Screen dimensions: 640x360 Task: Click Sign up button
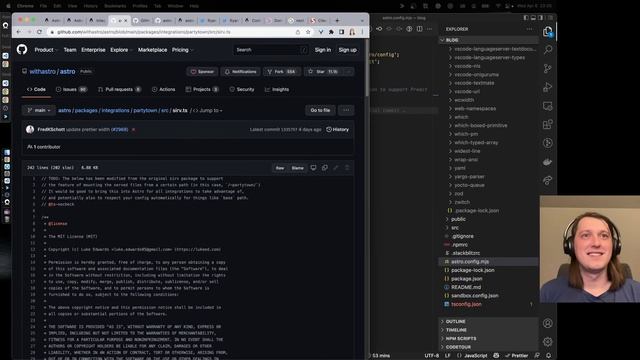(x=347, y=50)
